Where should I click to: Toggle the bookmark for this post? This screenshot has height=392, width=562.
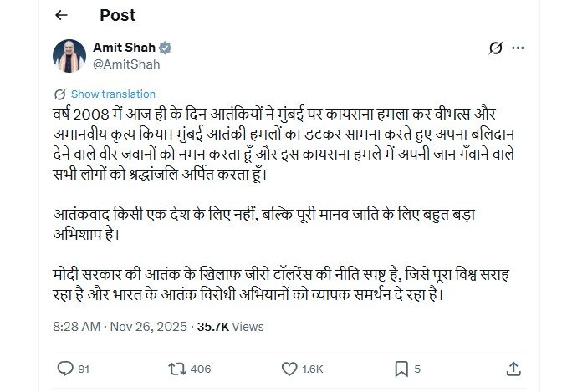pos(401,368)
